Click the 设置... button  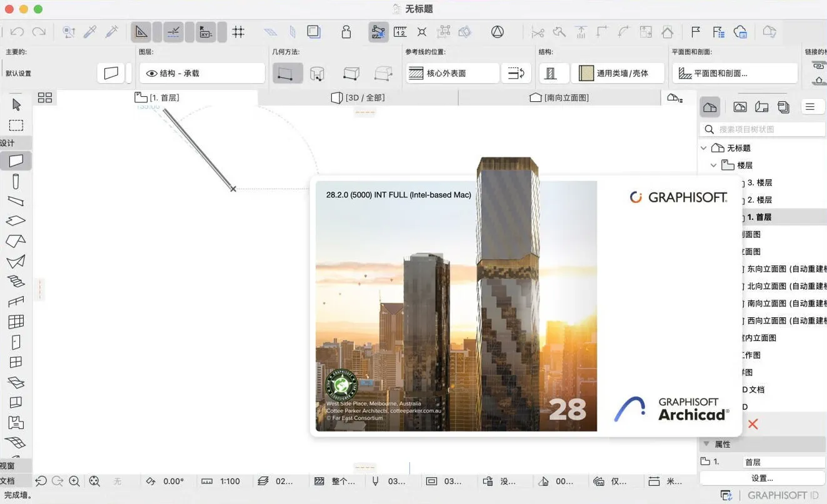point(762,478)
